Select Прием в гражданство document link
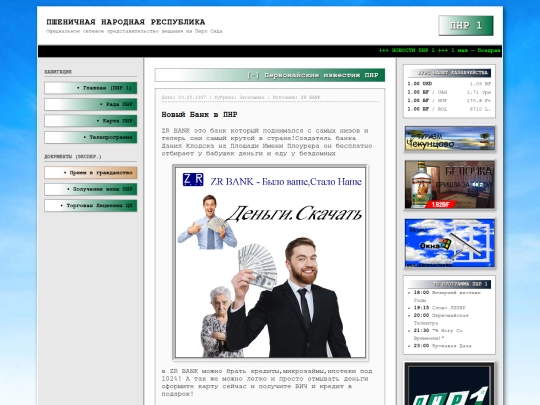Screen dimensions: 540x405 pos(91,173)
